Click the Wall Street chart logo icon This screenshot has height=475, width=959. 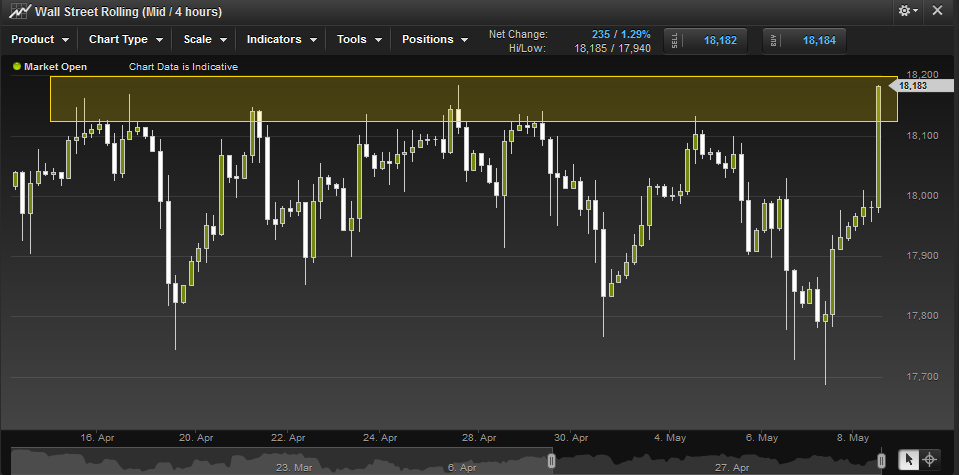(x=18, y=12)
